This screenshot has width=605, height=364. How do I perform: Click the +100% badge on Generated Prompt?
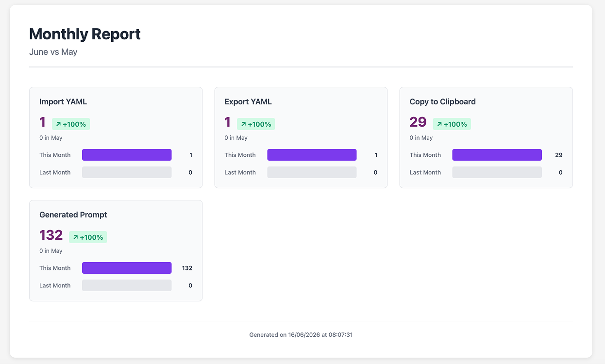tap(88, 237)
